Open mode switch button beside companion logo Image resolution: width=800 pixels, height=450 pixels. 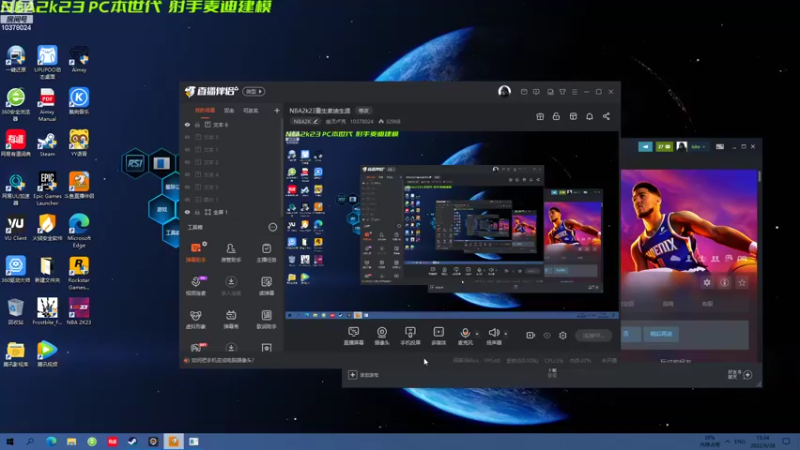coord(254,91)
